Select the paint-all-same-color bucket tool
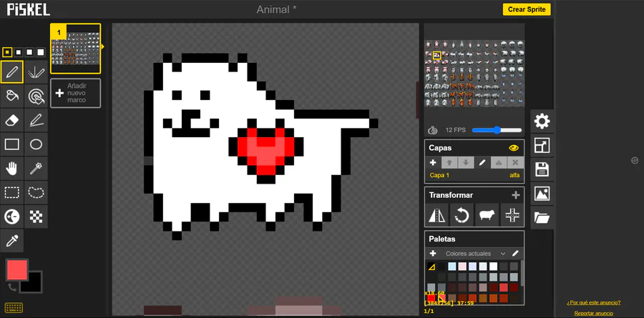This screenshot has width=644, height=318. tap(36, 96)
